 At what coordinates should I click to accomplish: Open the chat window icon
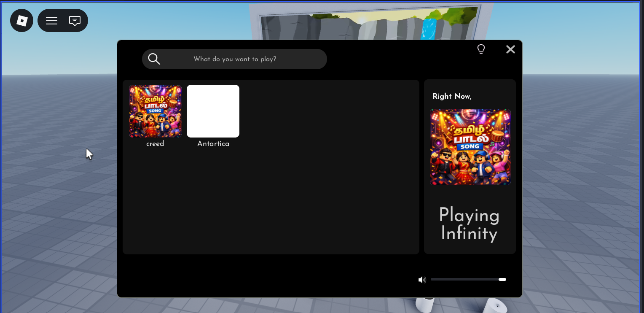coord(75,21)
